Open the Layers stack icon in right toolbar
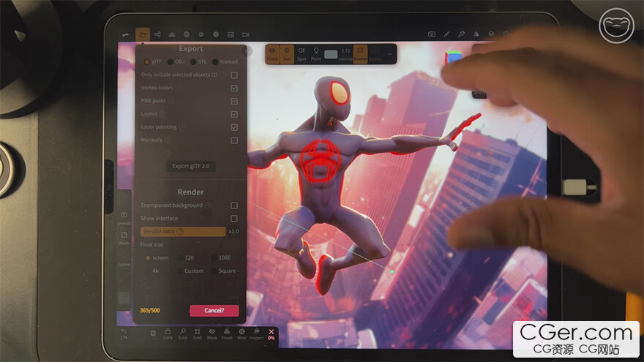Viewport: 644px width, 362px height. (491, 34)
